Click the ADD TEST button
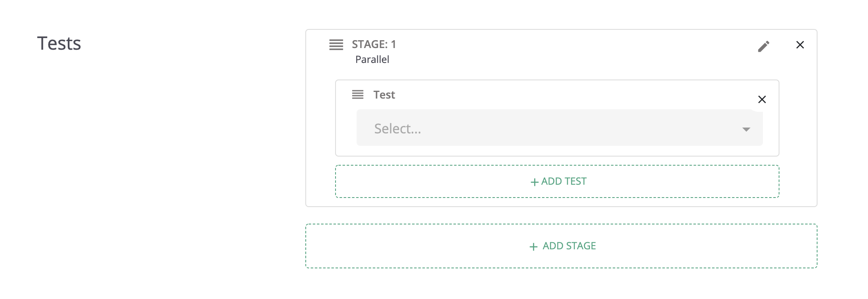 point(557,181)
